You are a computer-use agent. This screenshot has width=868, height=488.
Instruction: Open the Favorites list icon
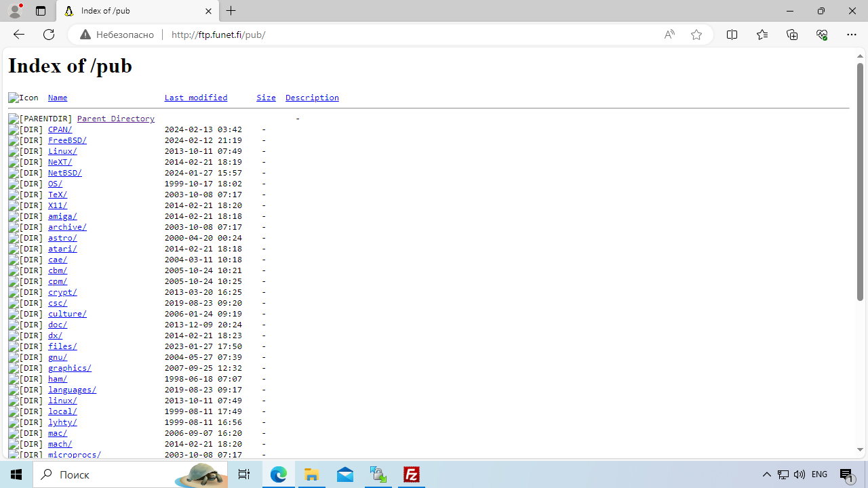point(762,35)
